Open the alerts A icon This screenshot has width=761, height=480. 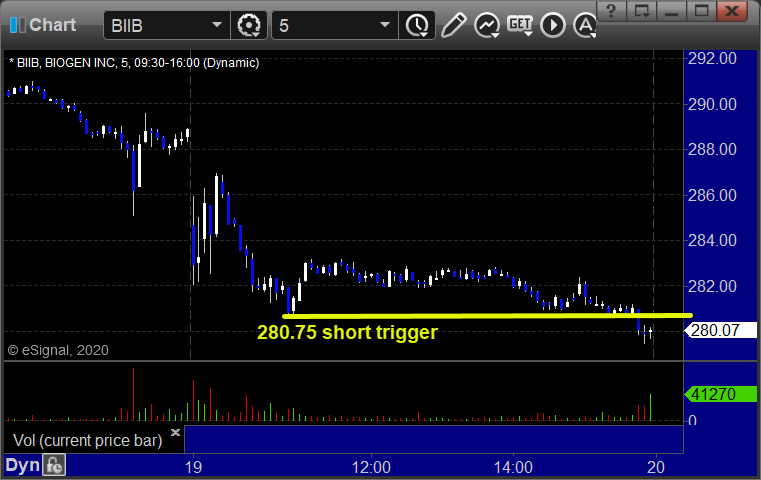tap(585, 25)
